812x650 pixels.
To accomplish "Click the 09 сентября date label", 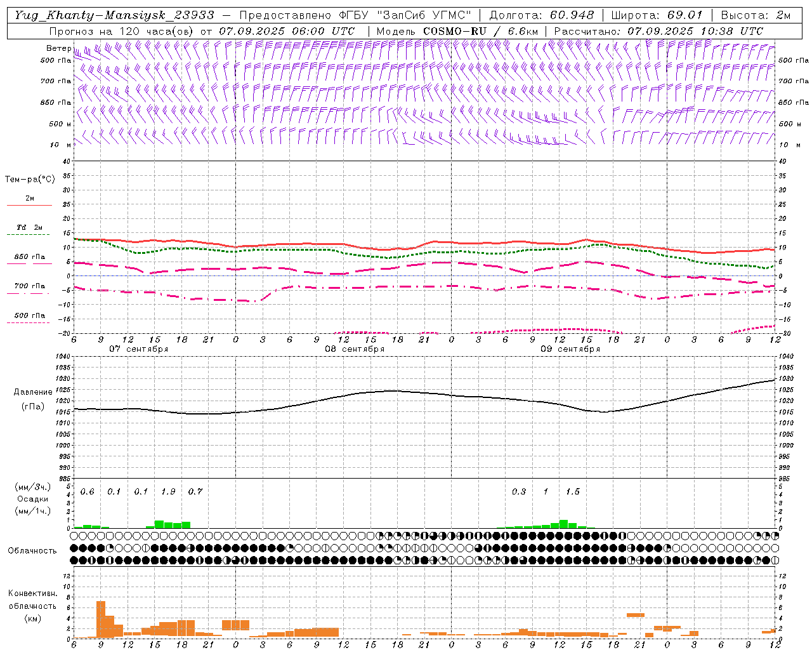I will pos(570,349).
